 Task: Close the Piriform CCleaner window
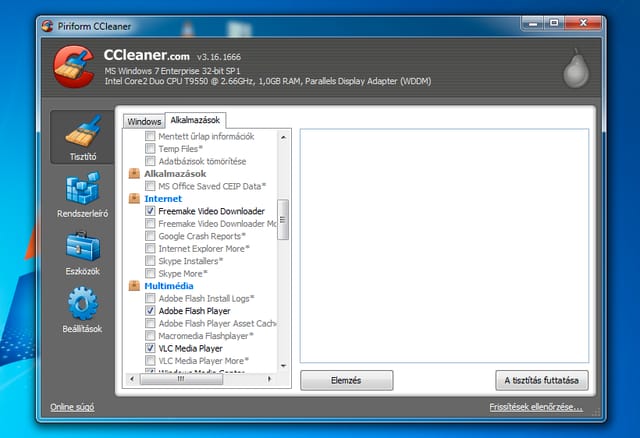coord(583,23)
